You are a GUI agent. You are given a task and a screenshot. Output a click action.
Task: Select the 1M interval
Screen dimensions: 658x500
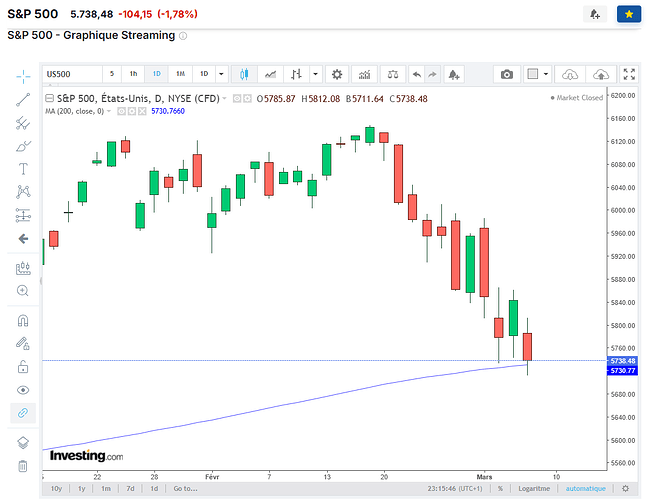[180, 74]
